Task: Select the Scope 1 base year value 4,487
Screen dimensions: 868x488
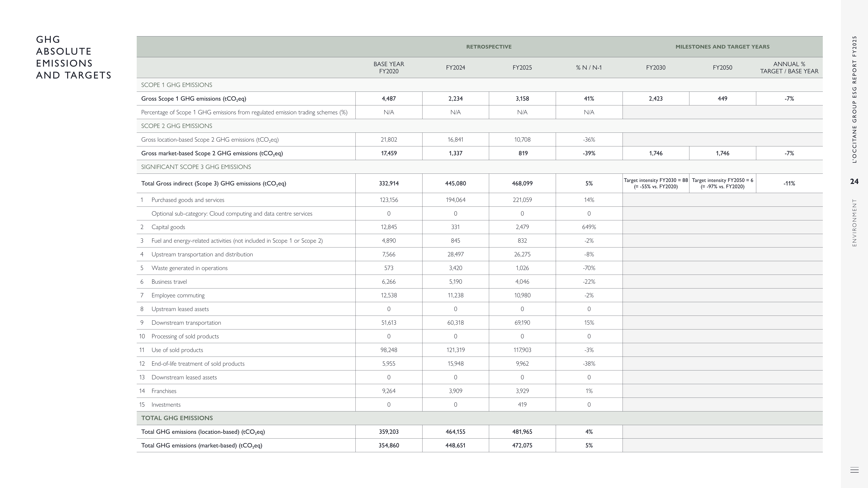Action: point(388,99)
